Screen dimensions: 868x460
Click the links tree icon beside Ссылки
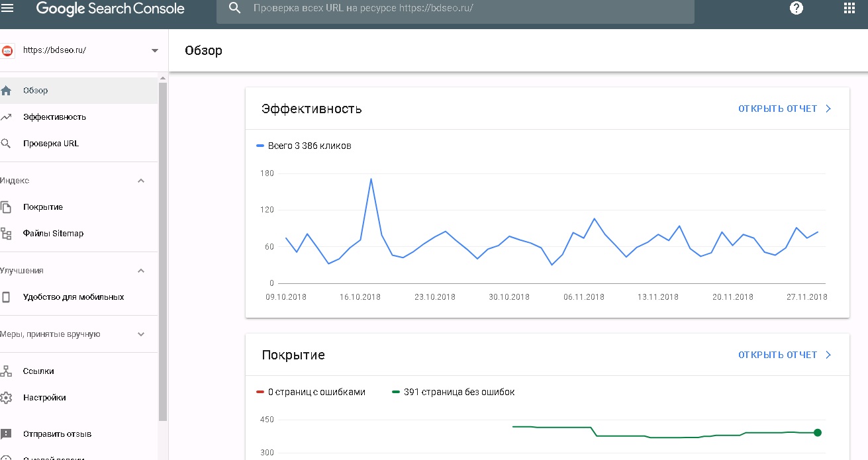[6, 371]
